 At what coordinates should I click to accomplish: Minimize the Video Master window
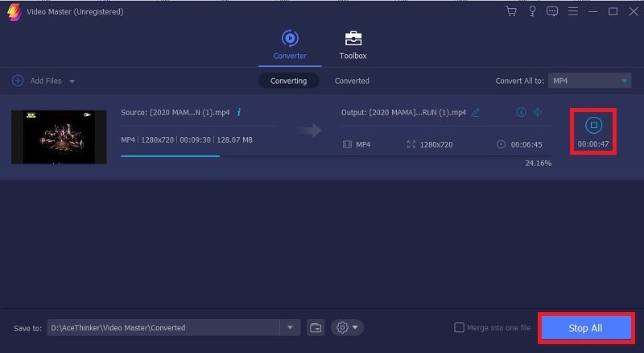592,11
